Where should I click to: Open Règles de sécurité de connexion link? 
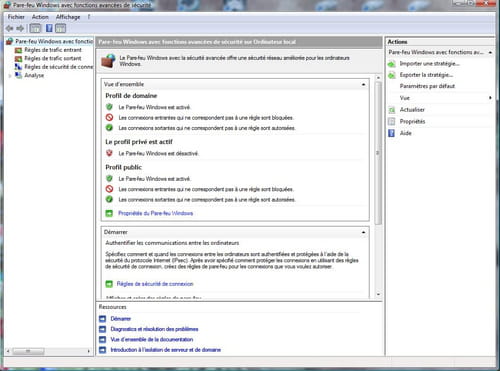[155, 284]
